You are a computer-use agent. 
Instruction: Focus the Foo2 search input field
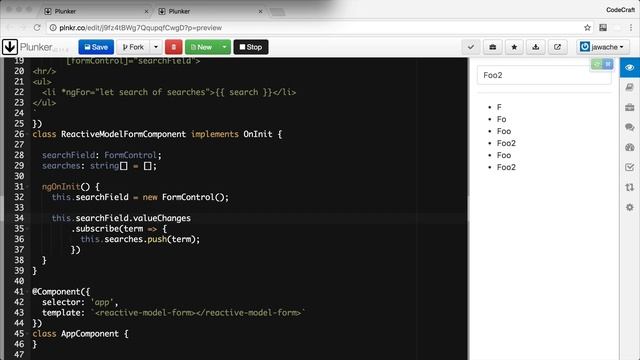[544, 75]
